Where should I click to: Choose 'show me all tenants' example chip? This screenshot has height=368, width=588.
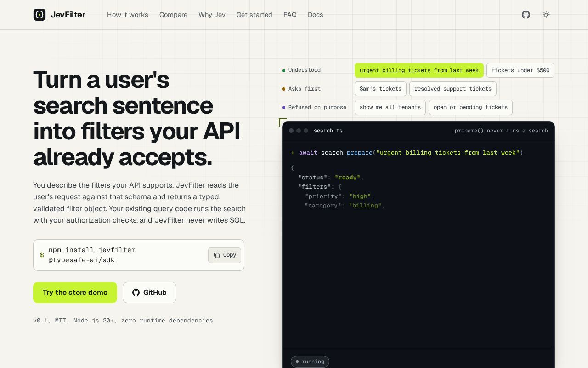tap(390, 107)
